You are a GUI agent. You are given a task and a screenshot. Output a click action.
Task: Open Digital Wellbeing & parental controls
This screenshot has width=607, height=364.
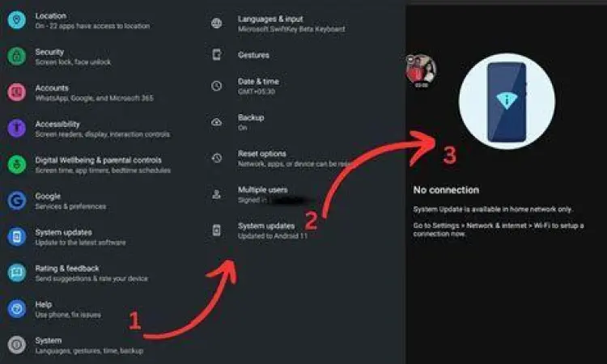click(x=103, y=165)
